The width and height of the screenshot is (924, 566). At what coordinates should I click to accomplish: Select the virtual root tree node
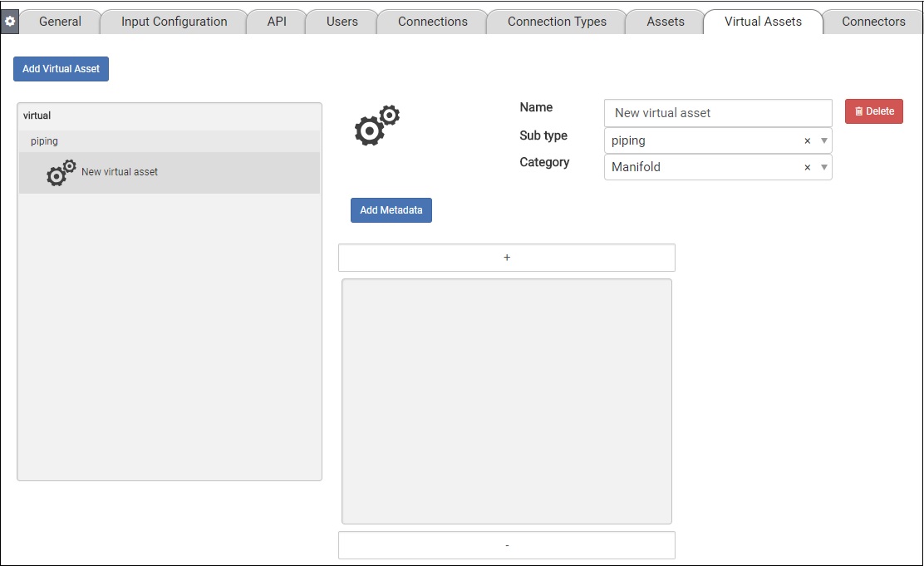37,116
